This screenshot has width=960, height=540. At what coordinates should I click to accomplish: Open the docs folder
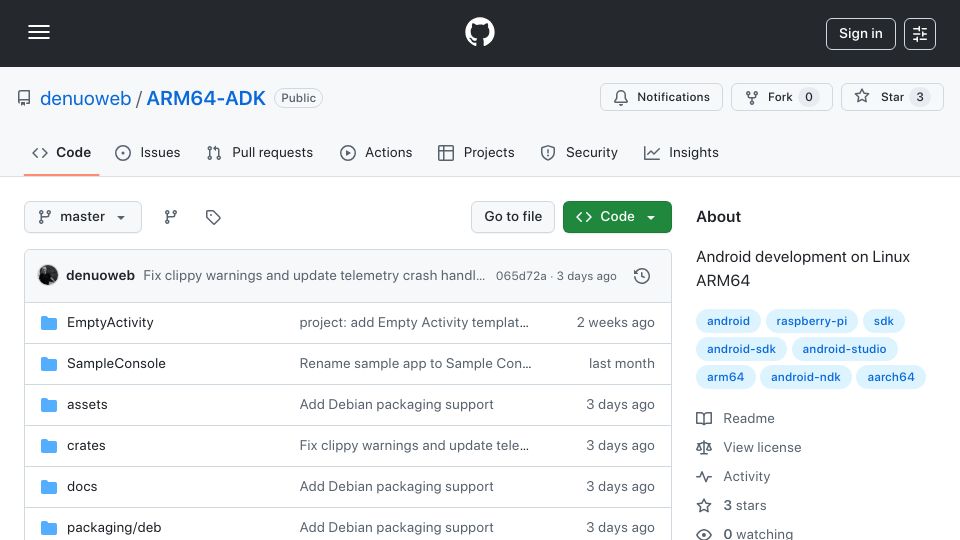(82, 487)
